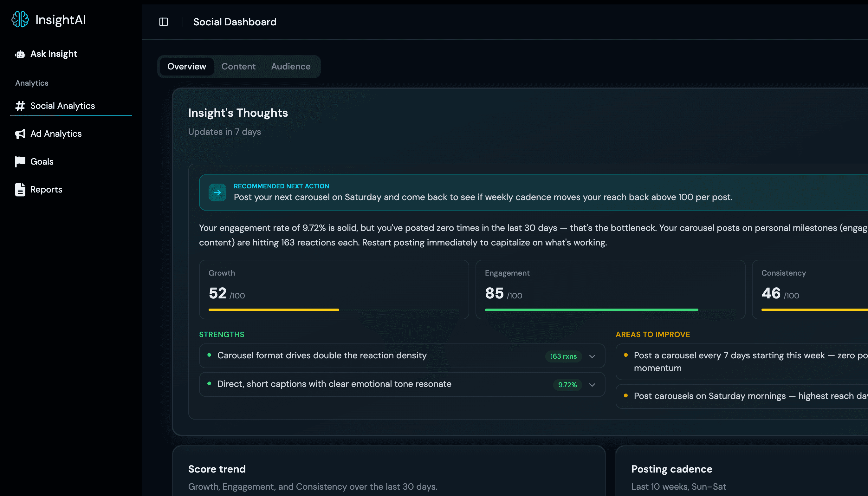Click the Social Analytics hashtag icon
Image resolution: width=868 pixels, height=496 pixels.
pyautogui.click(x=20, y=106)
